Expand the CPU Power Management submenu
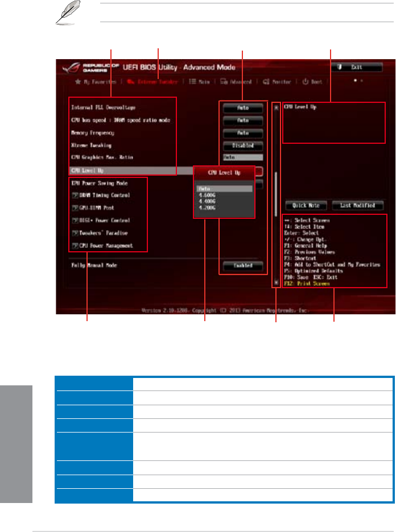The width and height of the screenshot is (396, 532). click(102, 246)
